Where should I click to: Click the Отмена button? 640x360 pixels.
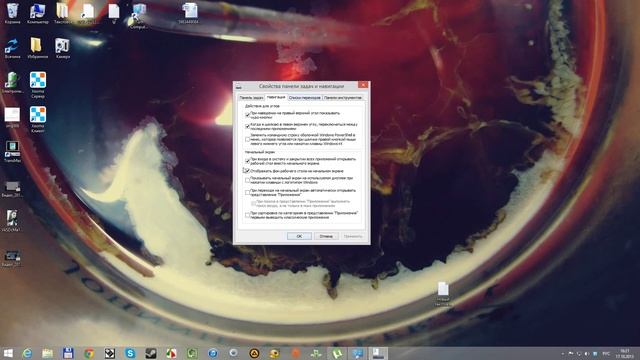326,236
